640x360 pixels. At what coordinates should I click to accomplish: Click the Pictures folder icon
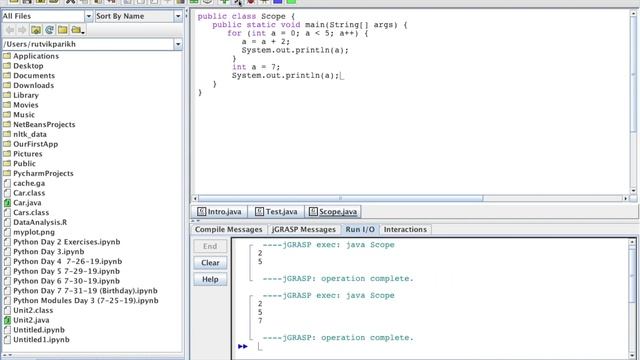click(7, 154)
